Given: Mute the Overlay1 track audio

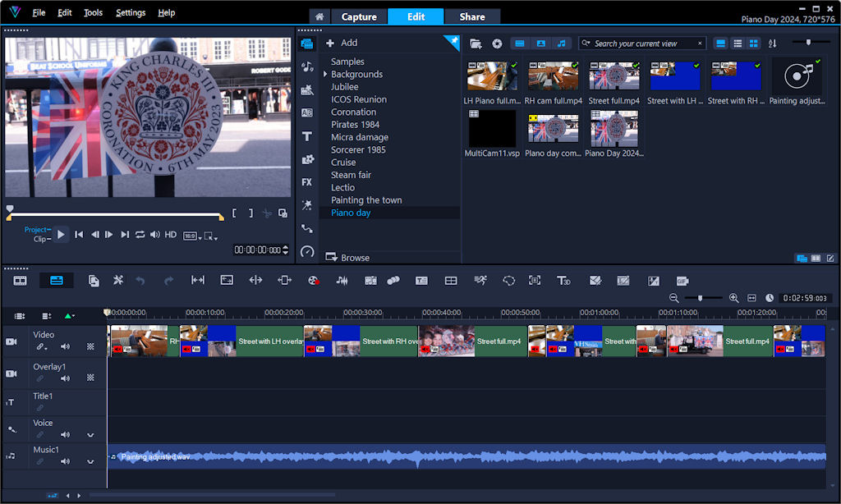Looking at the screenshot, I should (65, 378).
